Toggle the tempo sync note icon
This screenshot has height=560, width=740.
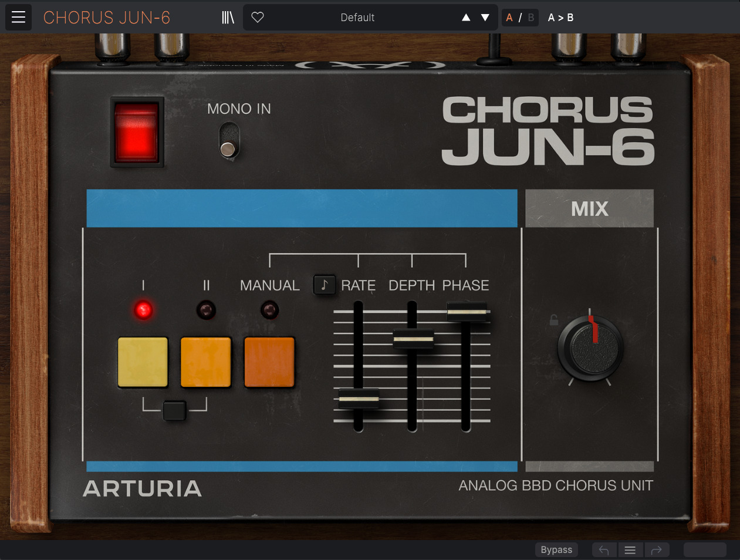coord(325,285)
